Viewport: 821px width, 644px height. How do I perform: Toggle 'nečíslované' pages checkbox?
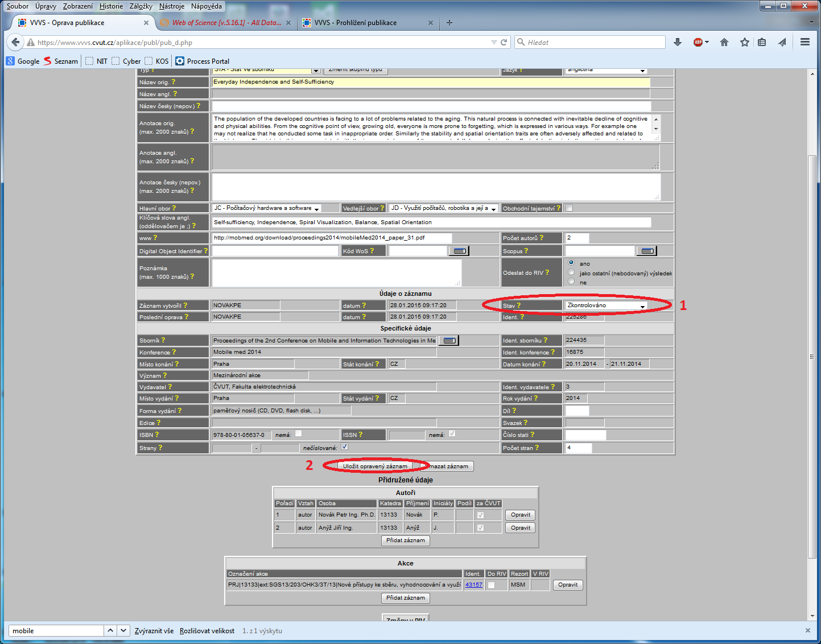344,447
